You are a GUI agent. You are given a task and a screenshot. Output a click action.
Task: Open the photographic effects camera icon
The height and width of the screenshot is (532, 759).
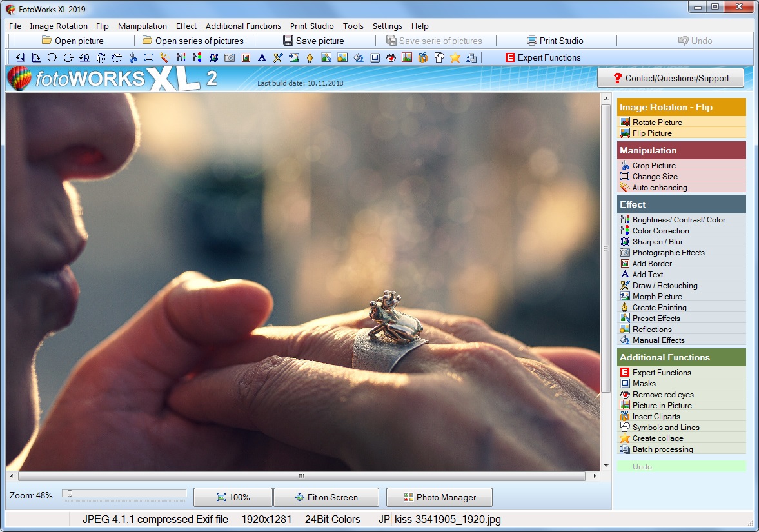229,57
